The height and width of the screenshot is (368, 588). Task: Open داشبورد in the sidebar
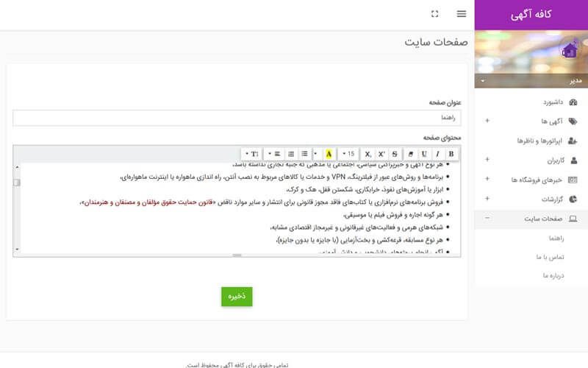coord(553,102)
